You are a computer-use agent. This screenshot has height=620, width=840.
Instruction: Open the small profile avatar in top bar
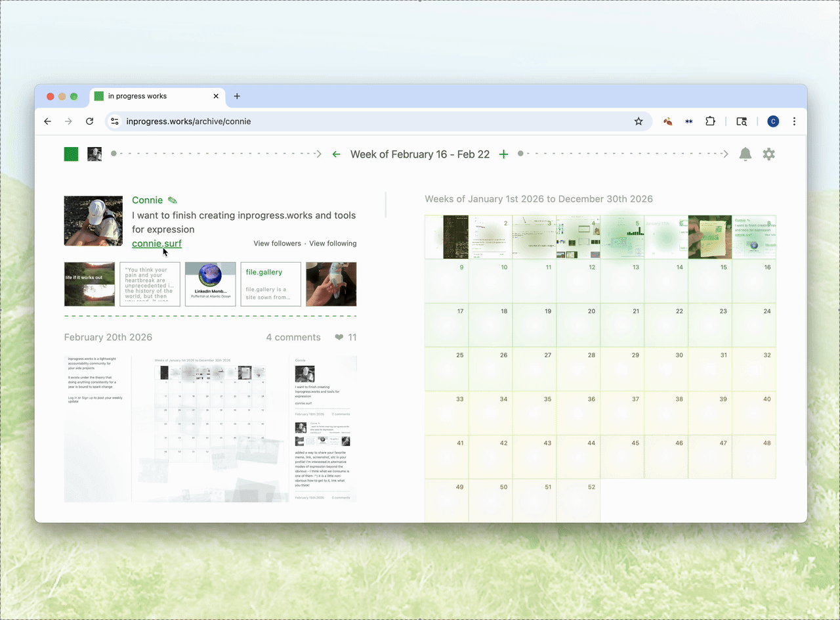pos(94,154)
